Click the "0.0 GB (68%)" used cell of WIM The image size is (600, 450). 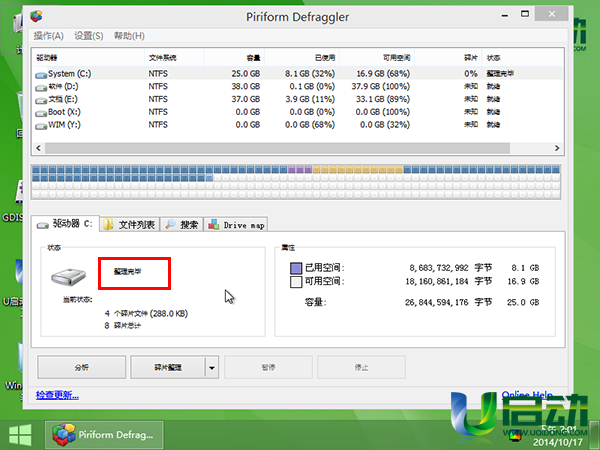click(310, 125)
